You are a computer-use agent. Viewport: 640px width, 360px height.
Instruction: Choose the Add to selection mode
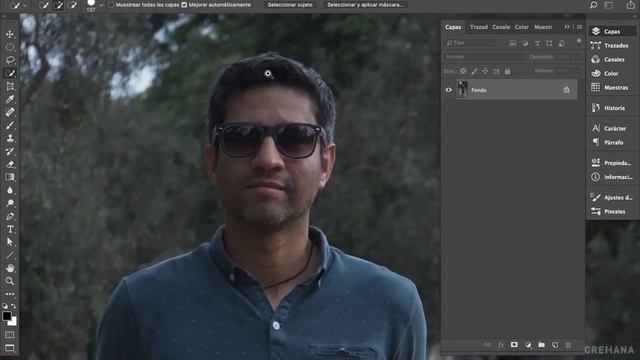coord(58,5)
